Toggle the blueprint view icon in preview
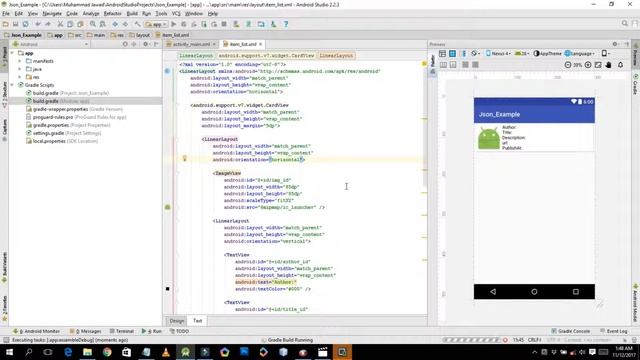 [453, 53]
